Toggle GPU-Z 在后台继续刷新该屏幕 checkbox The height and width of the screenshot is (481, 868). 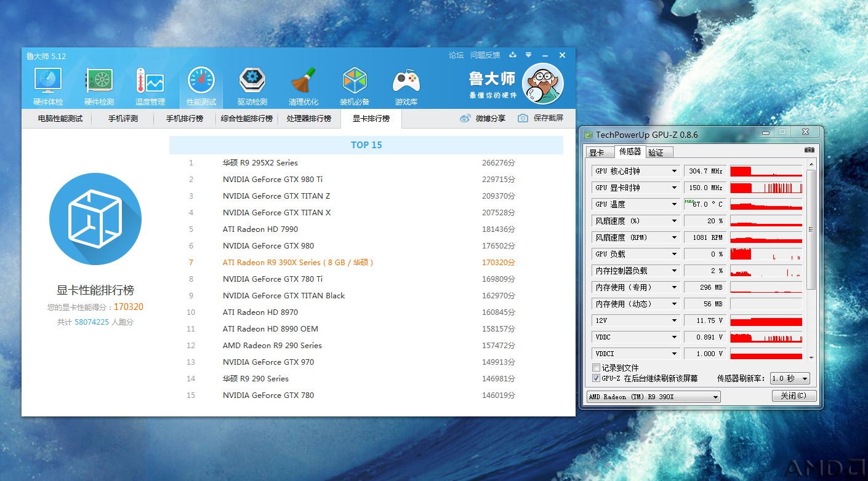tap(596, 378)
